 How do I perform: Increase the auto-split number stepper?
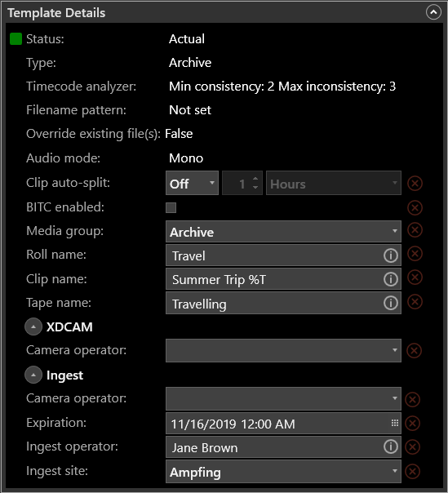(255, 179)
